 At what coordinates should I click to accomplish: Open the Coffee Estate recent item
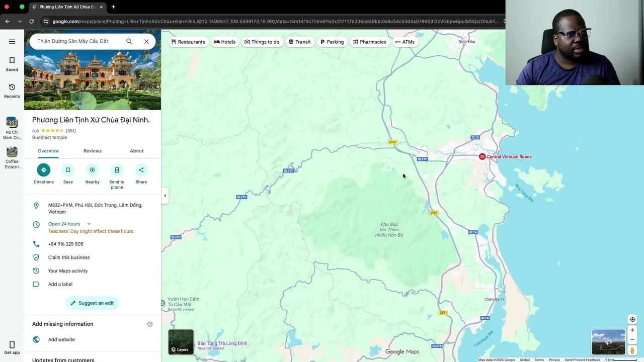pyautogui.click(x=12, y=157)
